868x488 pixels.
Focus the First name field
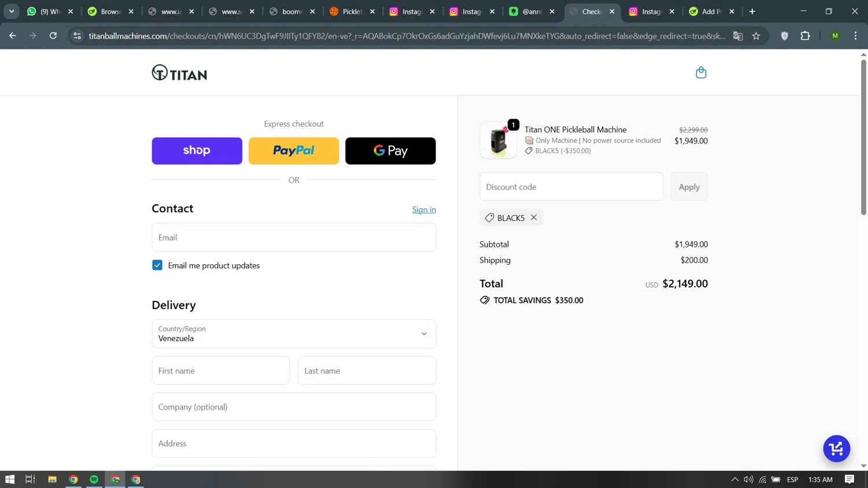click(x=220, y=371)
